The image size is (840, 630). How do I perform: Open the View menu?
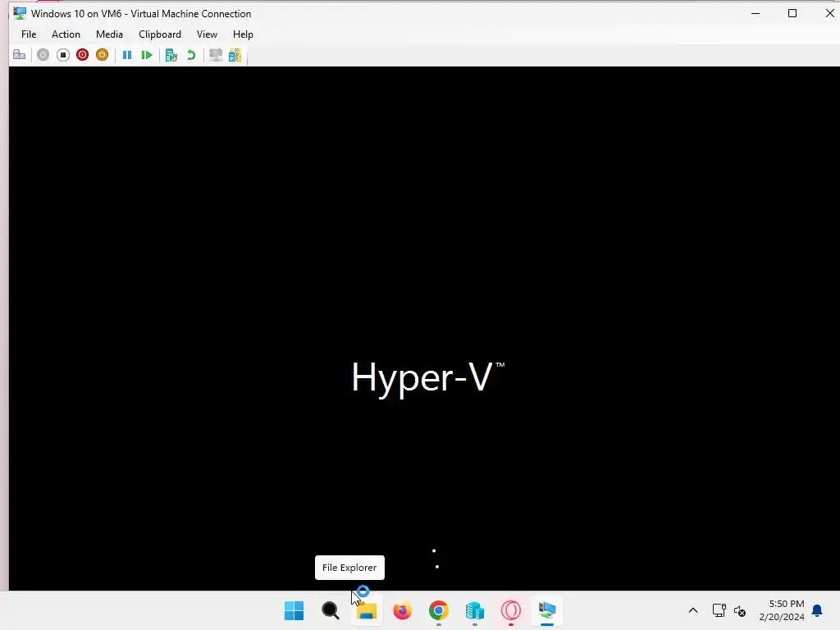click(207, 34)
